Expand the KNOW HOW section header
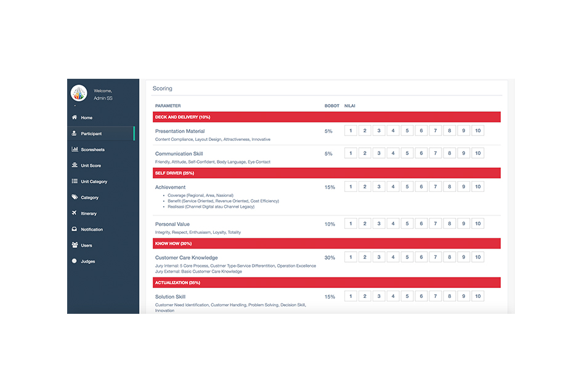Image resolution: width=582 pixels, height=392 pixels. click(x=326, y=243)
